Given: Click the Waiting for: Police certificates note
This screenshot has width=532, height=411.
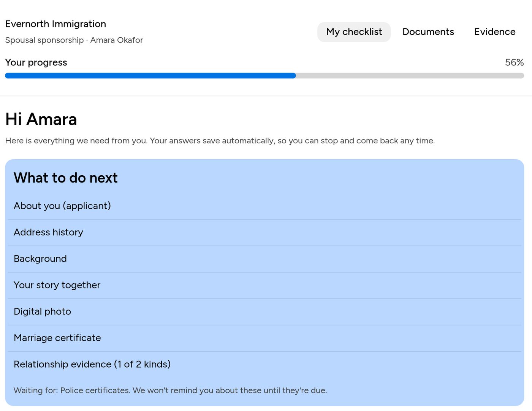Looking at the screenshot, I should tap(170, 390).
